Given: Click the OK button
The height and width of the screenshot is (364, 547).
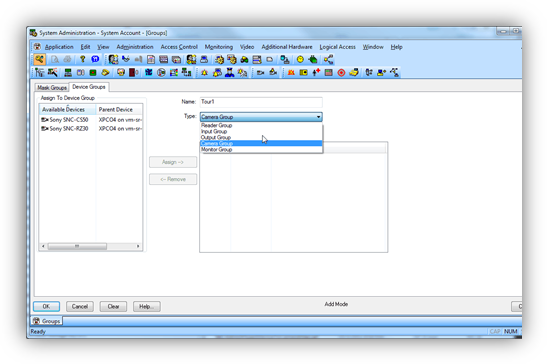Looking at the screenshot, I should point(46,306).
